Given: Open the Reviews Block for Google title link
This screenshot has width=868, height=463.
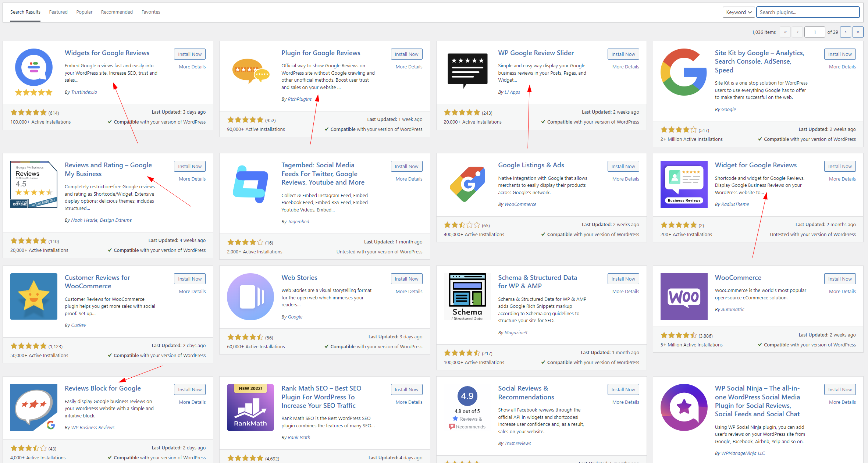Looking at the screenshot, I should coord(103,388).
